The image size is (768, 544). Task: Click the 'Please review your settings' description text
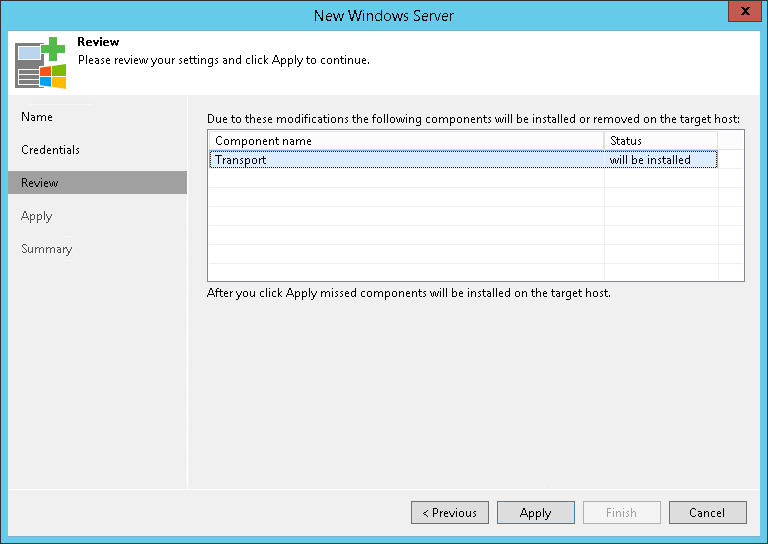pyautogui.click(x=224, y=60)
